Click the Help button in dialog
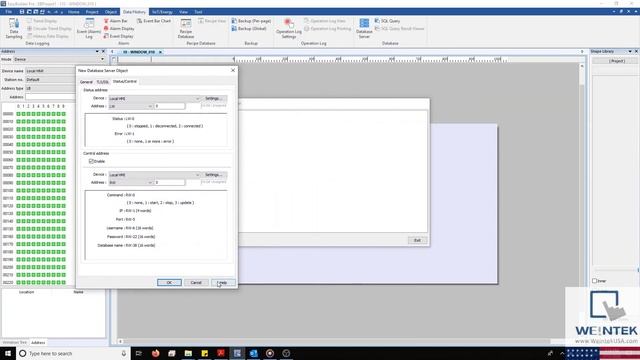The width and height of the screenshot is (640, 360). point(223,282)
